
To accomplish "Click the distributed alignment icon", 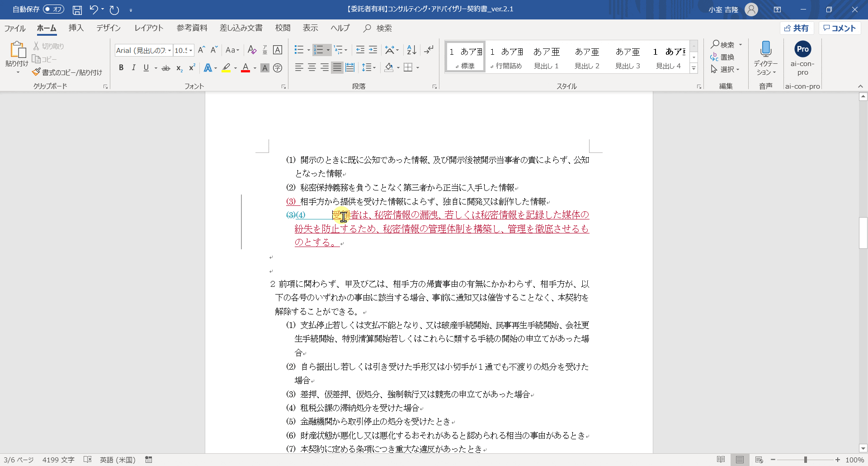I will pyautogui.click(x=350, y=68).
